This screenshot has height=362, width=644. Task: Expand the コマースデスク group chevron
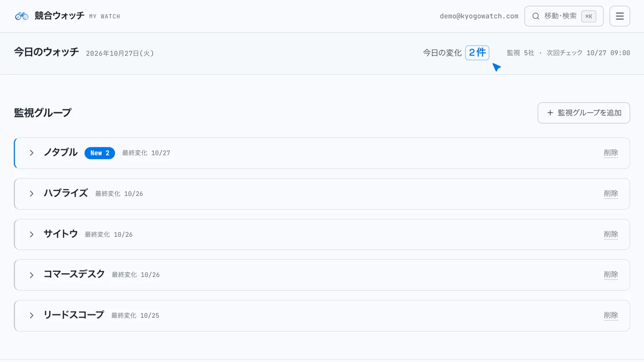pyautogui.click(x=31, y=275)
